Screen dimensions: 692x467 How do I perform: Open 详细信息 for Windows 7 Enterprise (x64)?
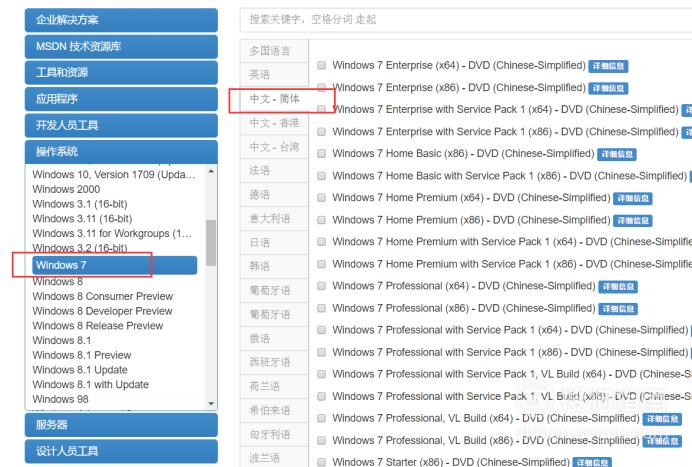[608, 66]
